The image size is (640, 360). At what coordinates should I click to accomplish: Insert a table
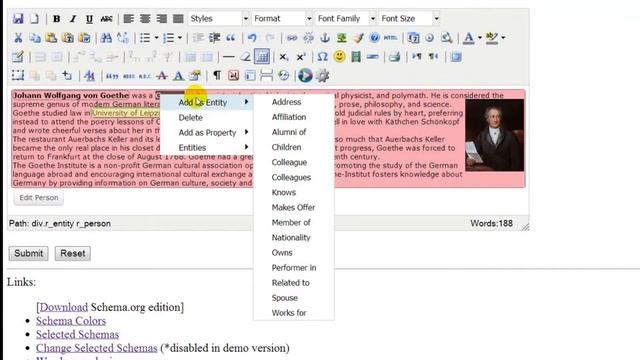262,57
